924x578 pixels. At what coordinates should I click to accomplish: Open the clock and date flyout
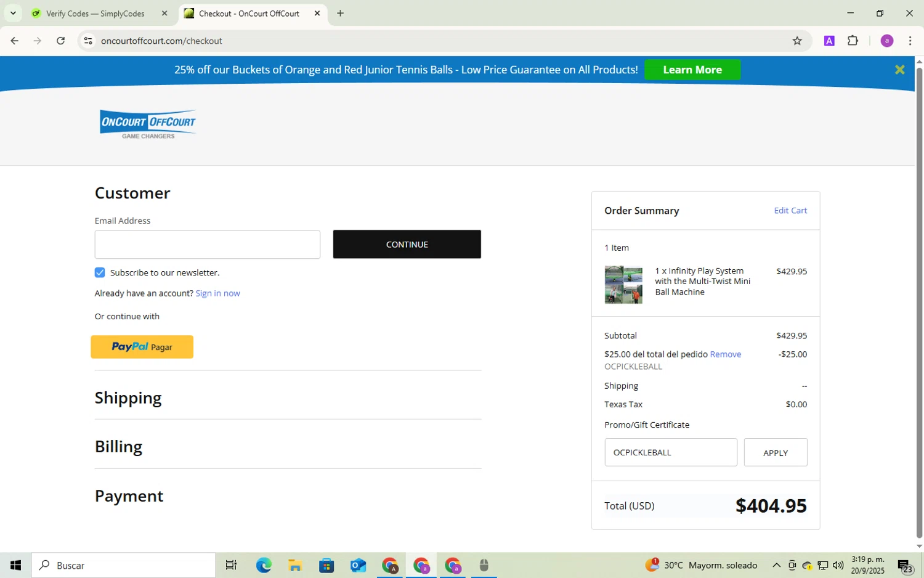868,565
